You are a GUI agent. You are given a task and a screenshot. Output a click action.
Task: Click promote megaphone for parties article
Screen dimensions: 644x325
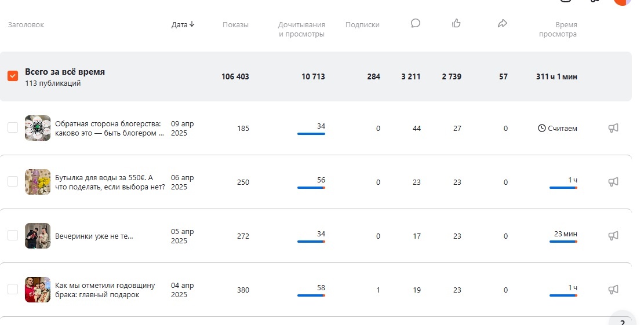click(x=613, y=236)
